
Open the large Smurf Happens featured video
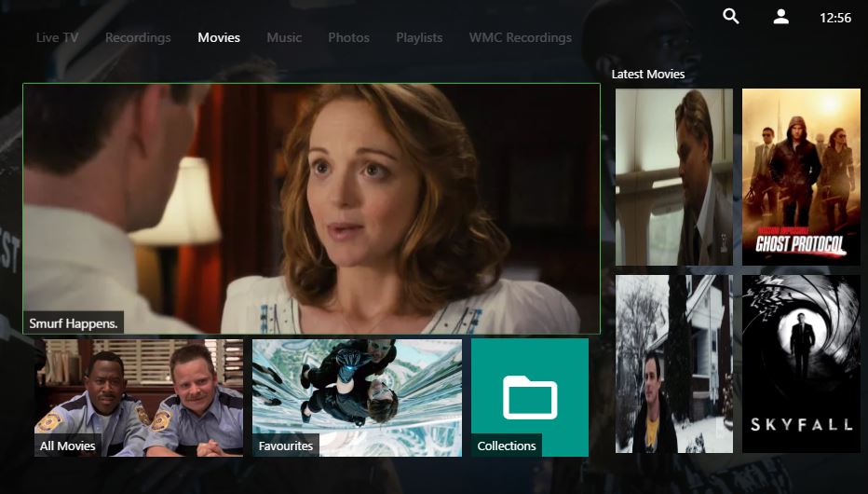click(311, 209)
